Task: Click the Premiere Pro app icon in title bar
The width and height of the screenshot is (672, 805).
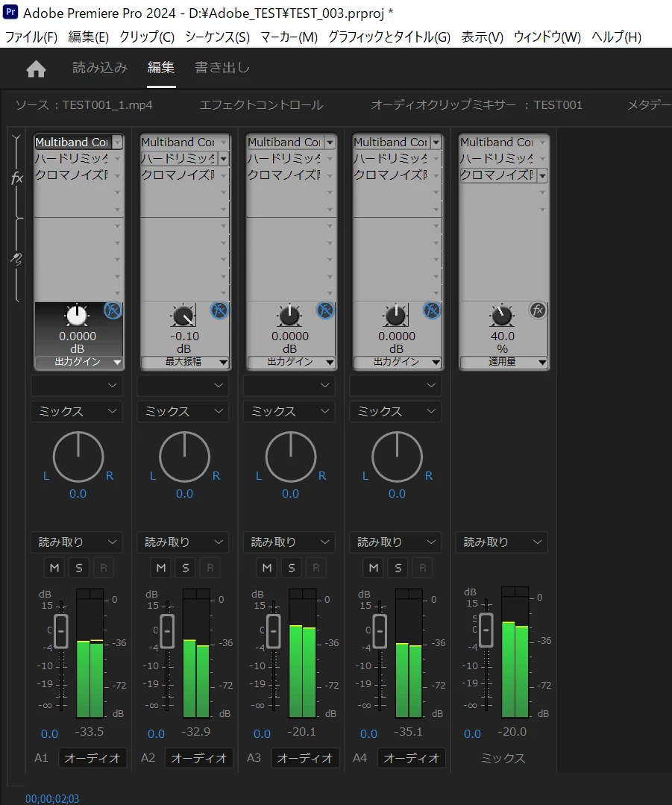Action: click(10, 12)
